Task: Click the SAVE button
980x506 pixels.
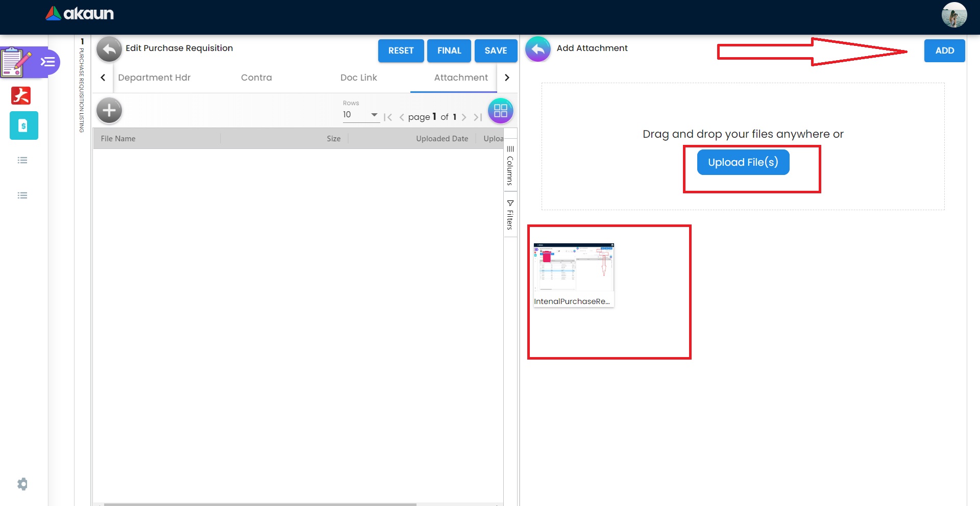Action: (496, 50)
